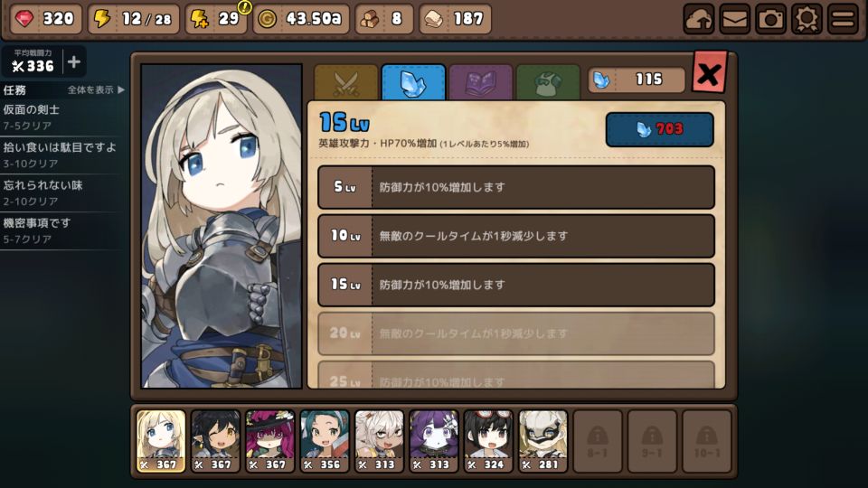Click the blue 703 crystal upgrade button

(659, 129)
